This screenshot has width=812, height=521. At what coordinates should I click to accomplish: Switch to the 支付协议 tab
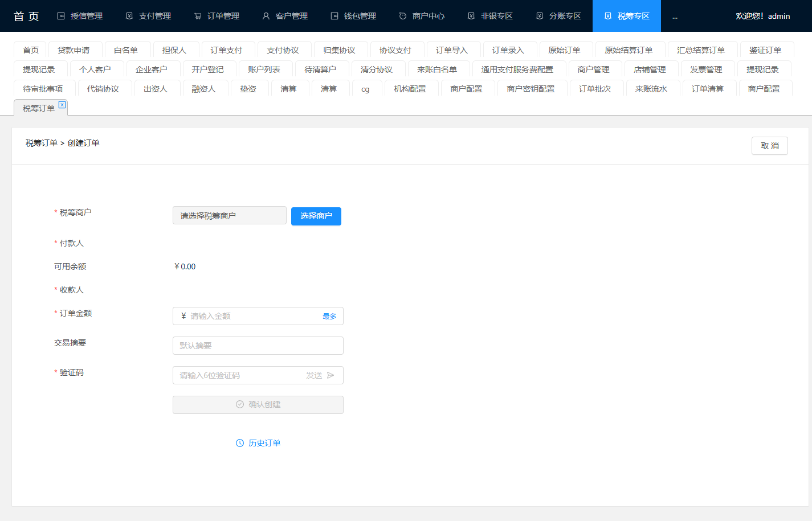[x=283, y=50]
